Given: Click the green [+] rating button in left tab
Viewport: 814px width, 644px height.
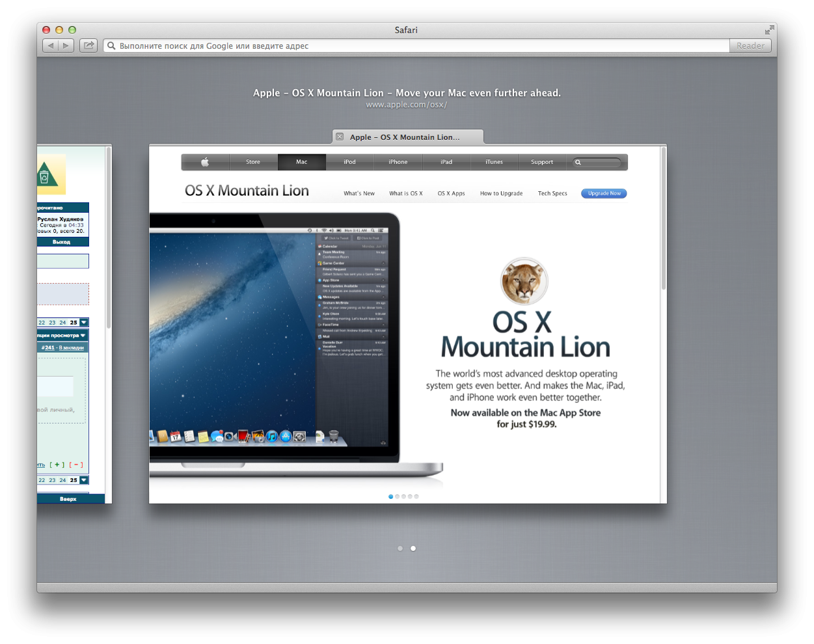Looking at the screenshot, I should tap(57, 464).
